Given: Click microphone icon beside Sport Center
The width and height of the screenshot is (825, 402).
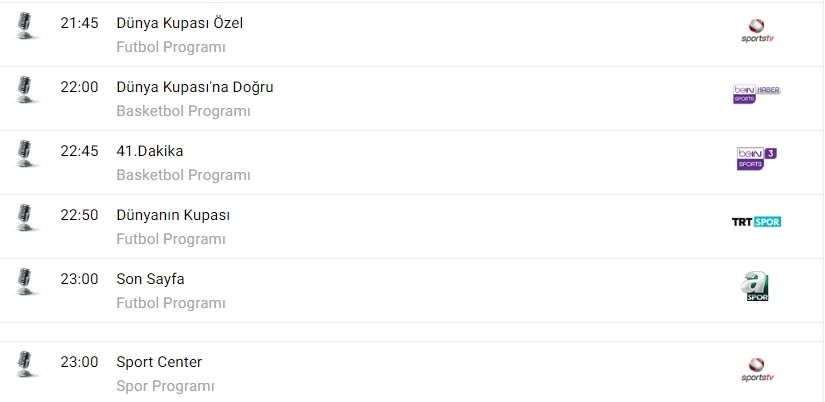Looking at the screenshot, I should (27, 365).
